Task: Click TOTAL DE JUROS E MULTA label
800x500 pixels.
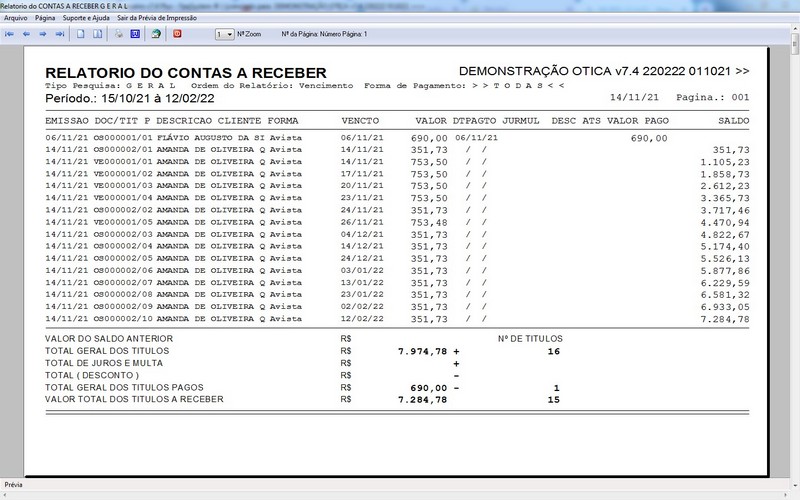Action: pos(104,363)
